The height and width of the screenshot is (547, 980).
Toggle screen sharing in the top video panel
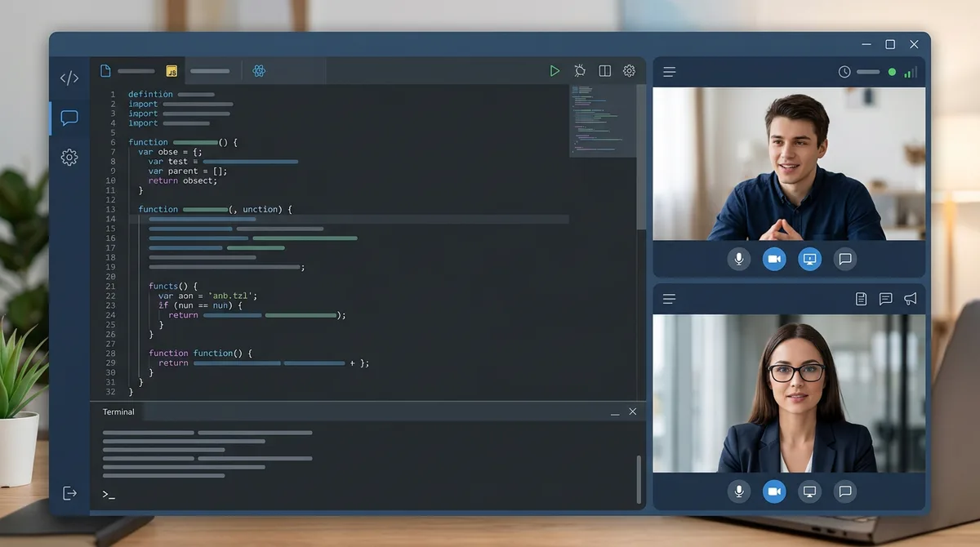[809, 259]
